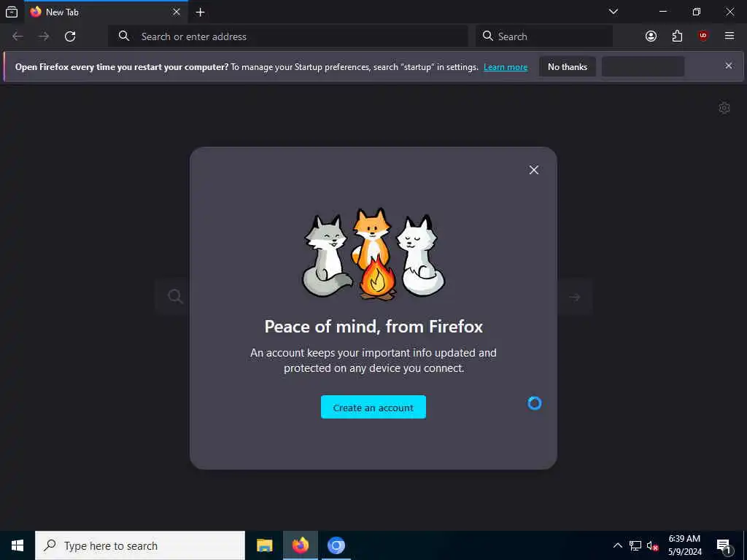Open the Windows Start menu
The image size is (747, 560).
[x=18, y=545]
